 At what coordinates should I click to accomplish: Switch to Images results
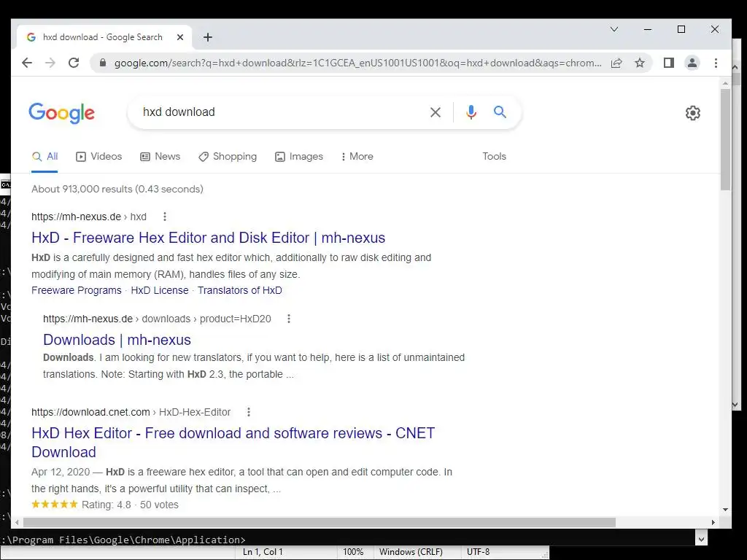point(298,156)
